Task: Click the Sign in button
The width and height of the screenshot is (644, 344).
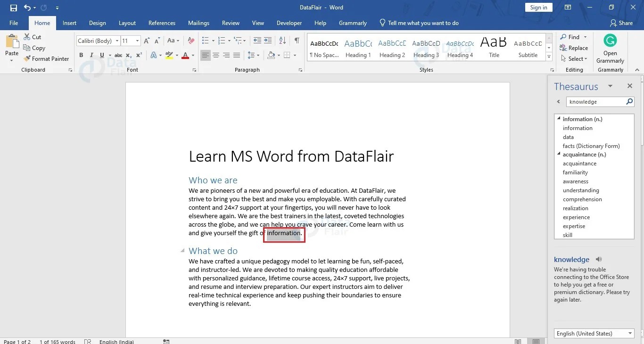Action: pos(538,7)
